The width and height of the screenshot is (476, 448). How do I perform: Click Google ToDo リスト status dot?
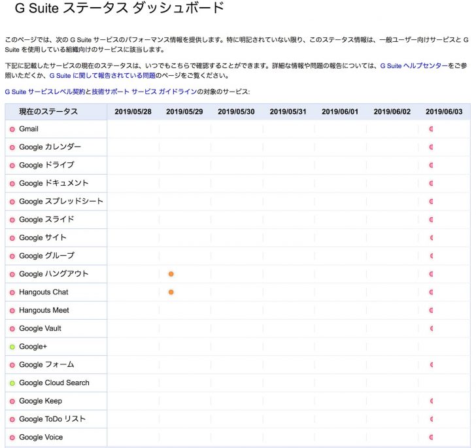[x=12, y=419]
